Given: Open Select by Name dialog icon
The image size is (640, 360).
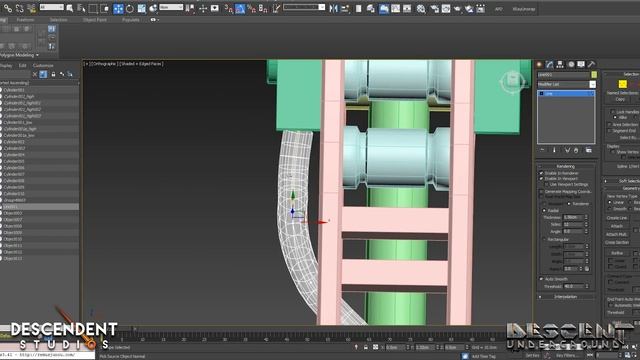Looking at the screenshot, I should [81, 8].
